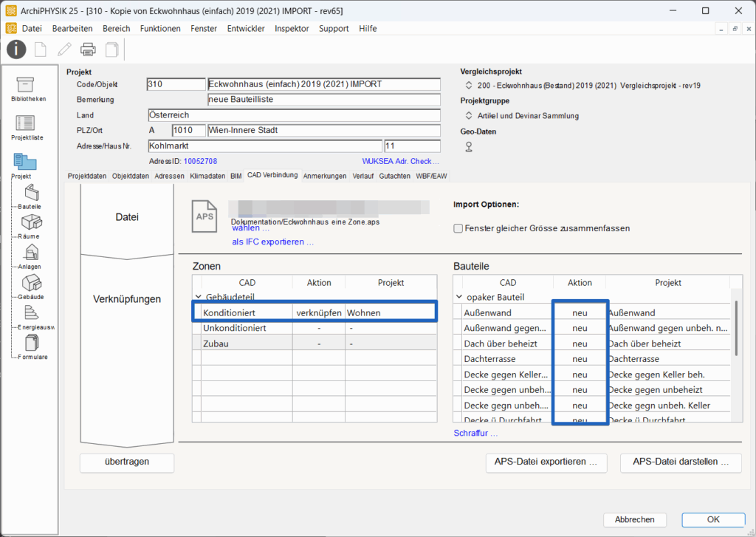Open Projektliste from the sidebar
Image resolution: width=756 pixels, height=537 pixels.
[27, 124]
